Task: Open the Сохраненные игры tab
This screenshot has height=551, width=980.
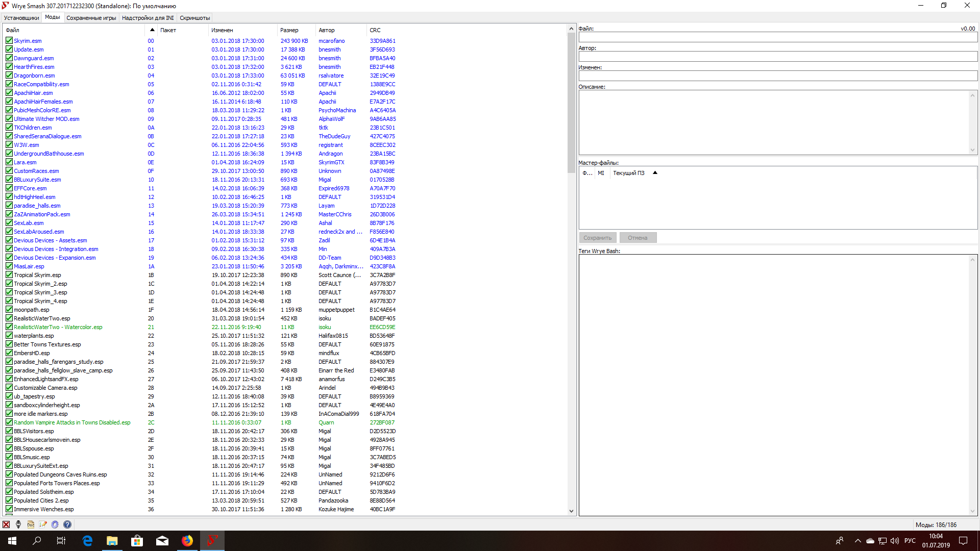Action: [x=91, y=18]
